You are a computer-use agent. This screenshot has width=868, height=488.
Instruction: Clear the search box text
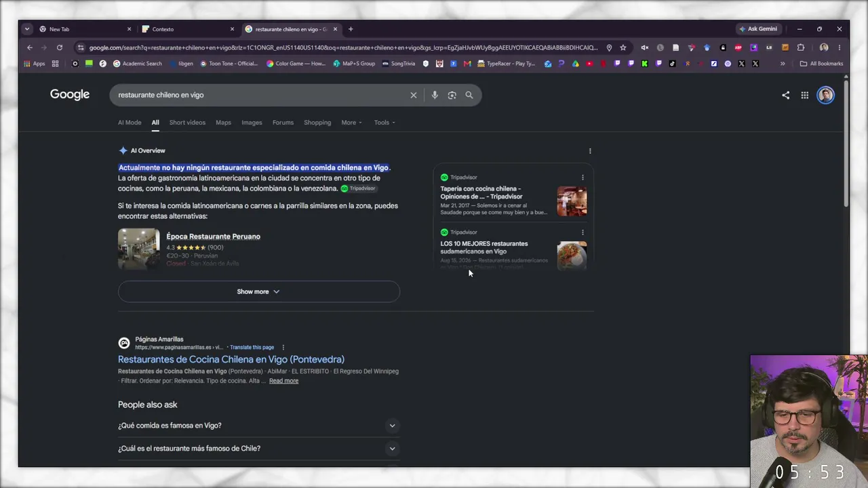[x=414, y=95]
